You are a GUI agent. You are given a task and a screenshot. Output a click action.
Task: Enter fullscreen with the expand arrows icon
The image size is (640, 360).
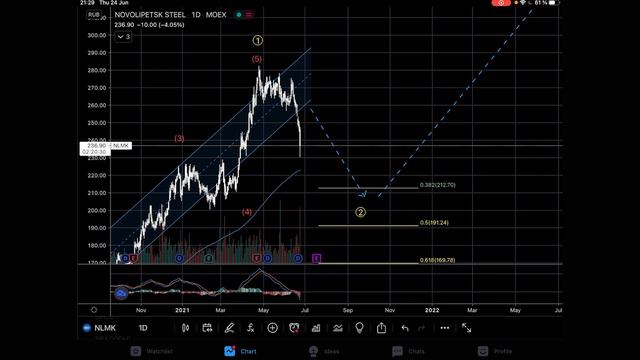click(x=467, y=328)
